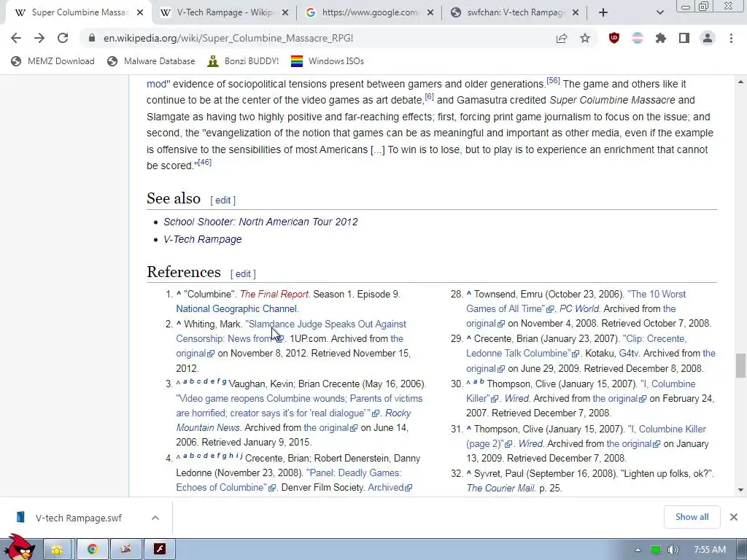747x560 pixels.
Task: Open citation 56 superscript
Action: [x=553, y=80]
